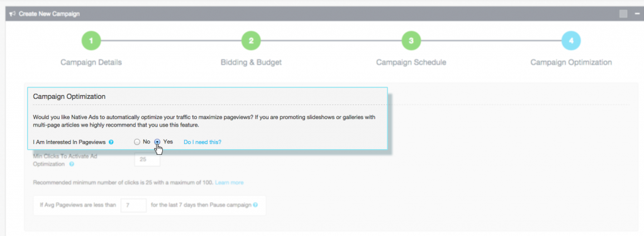Click the gray square button in header bar
644x236 pixels.
coord(623,14)
